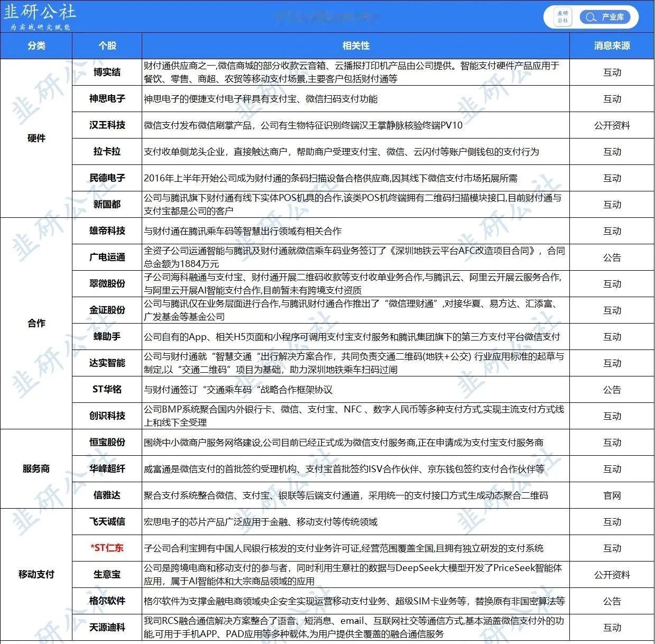Click the 信雅达 description about 聚合支付系统
655x644 pixels.
pos(346,495)
